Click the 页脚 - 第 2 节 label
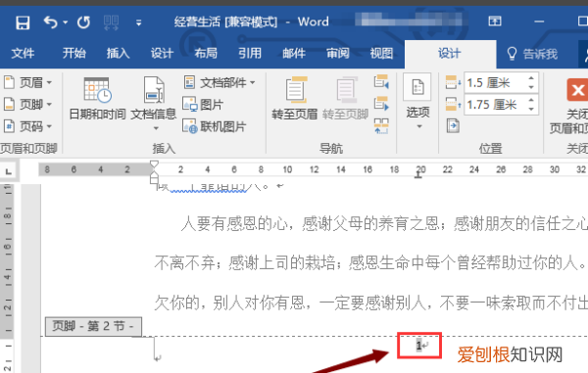The image size is (588, 373). pos(93,326)
